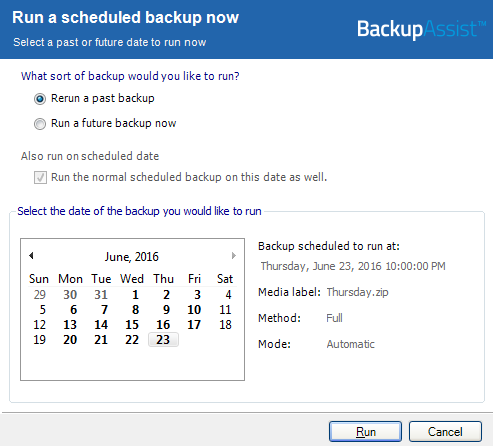Choose May 30 grayed date
This screenshot has width=493, height=446.
[x=70, y=295]
